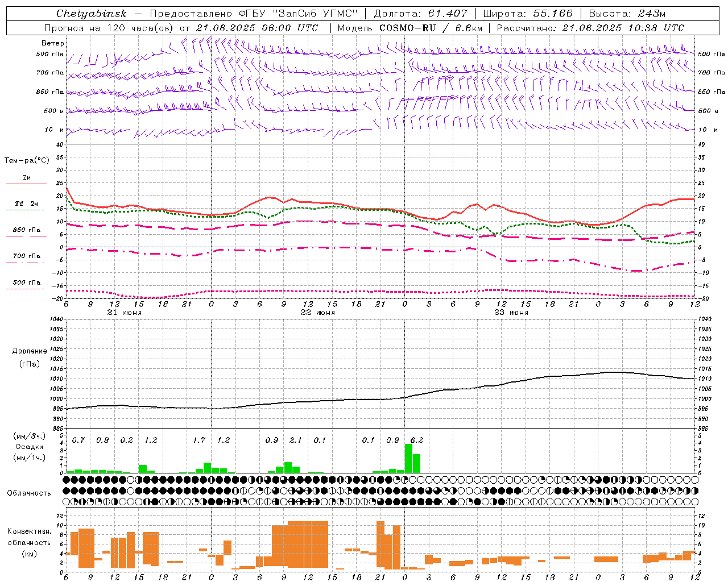Click the Chelyabinsk station title
The height and width of the screenshot is (582, 728).
[92, 14]
